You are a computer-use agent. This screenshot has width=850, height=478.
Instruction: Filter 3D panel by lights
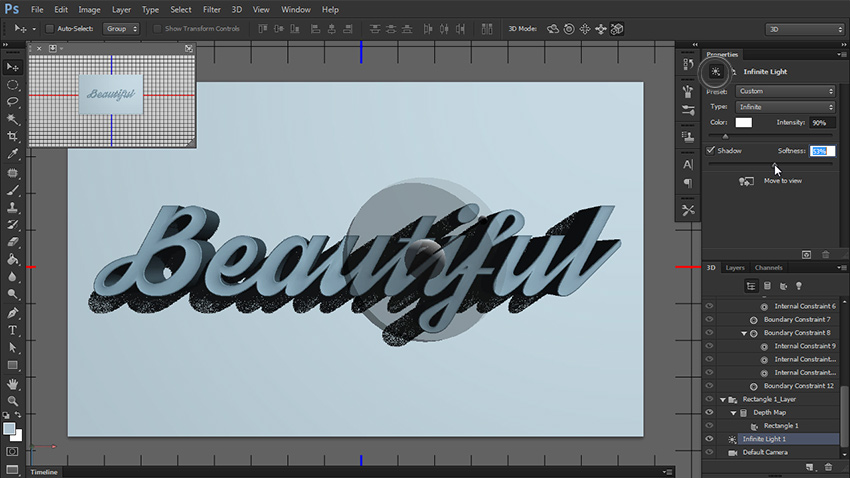coord(799,286)
